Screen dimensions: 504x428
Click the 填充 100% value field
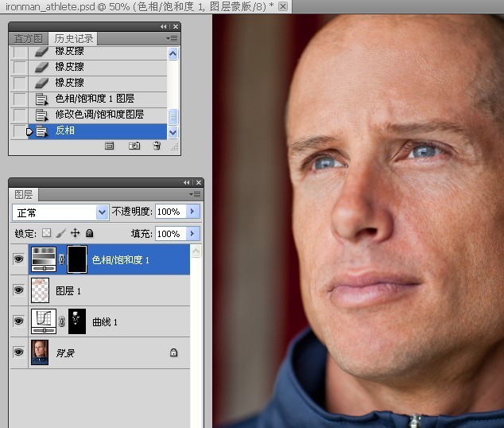(x=171, y=234)
